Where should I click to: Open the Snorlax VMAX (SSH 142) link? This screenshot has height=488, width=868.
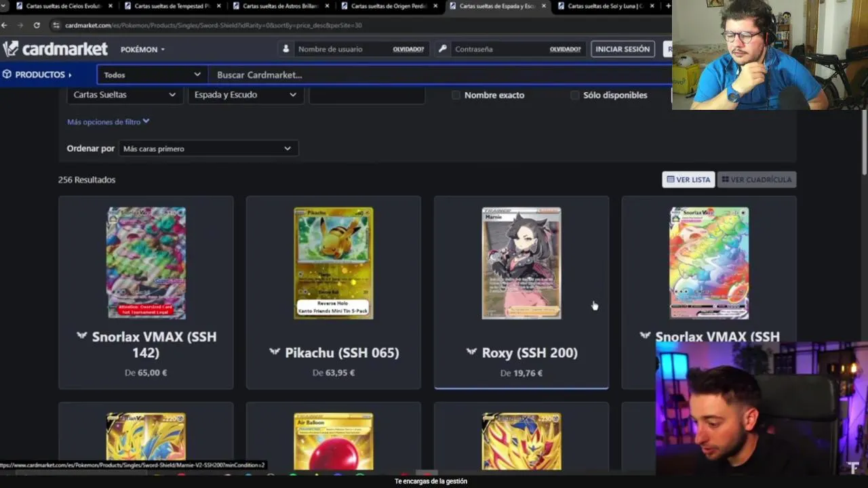154,344
